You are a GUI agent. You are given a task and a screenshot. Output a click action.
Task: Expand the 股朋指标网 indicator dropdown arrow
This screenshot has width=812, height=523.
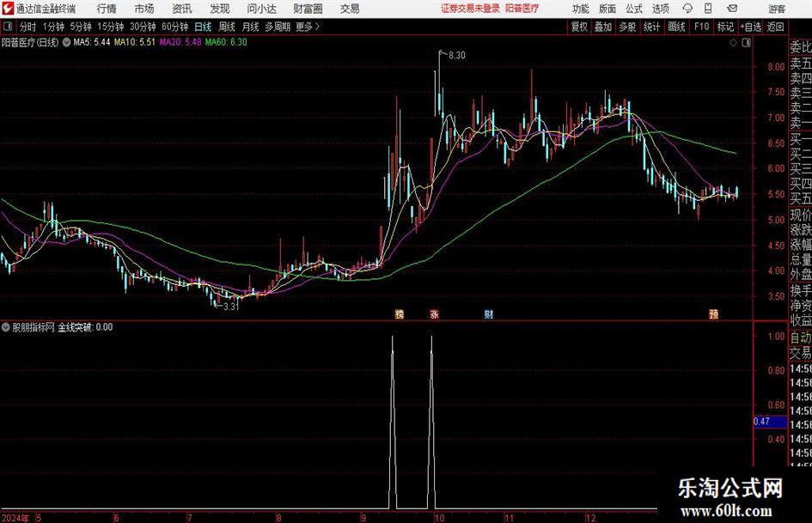6,327
